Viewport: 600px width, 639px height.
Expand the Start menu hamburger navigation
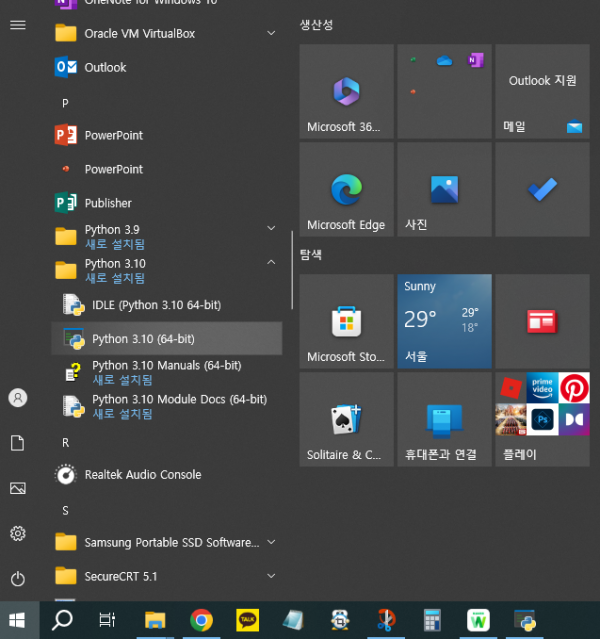(x=18, y=25)
